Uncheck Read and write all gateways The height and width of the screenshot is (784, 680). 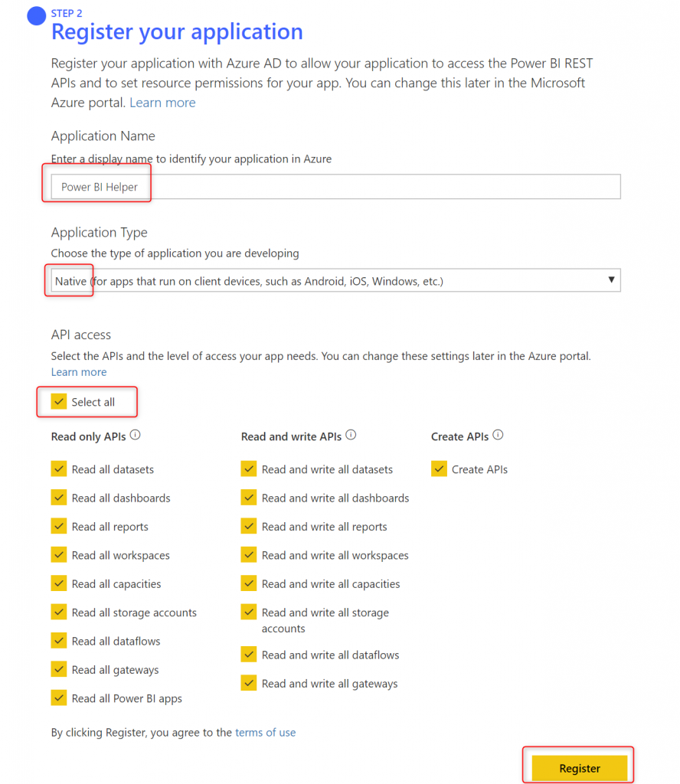248,684
